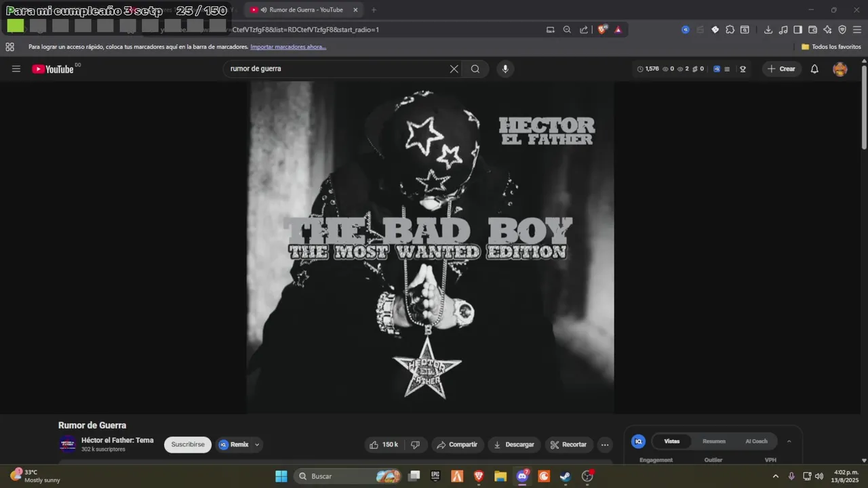The height and width of the screenshot is (488, 868).
Task: Click the vidIQ logo in the stats panel
Action: coord(638,441)
